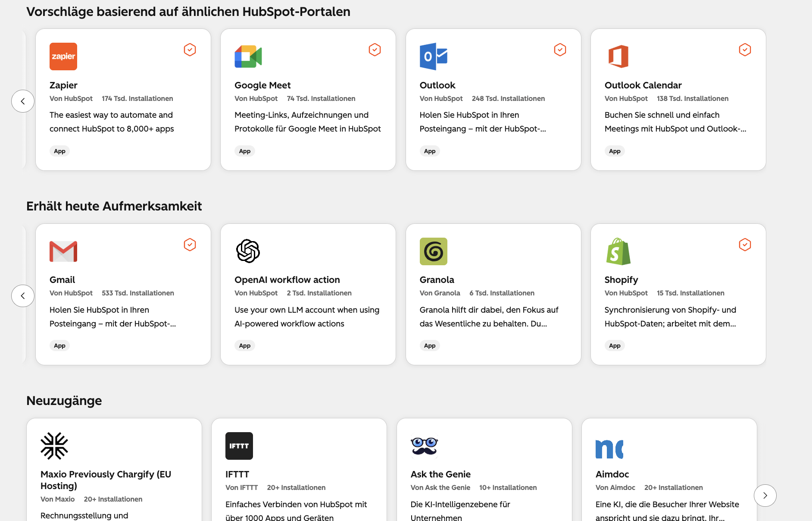Click App tag on Google Meet card
Viewport: 812px width, 521px height.
[x=245, y=151]
